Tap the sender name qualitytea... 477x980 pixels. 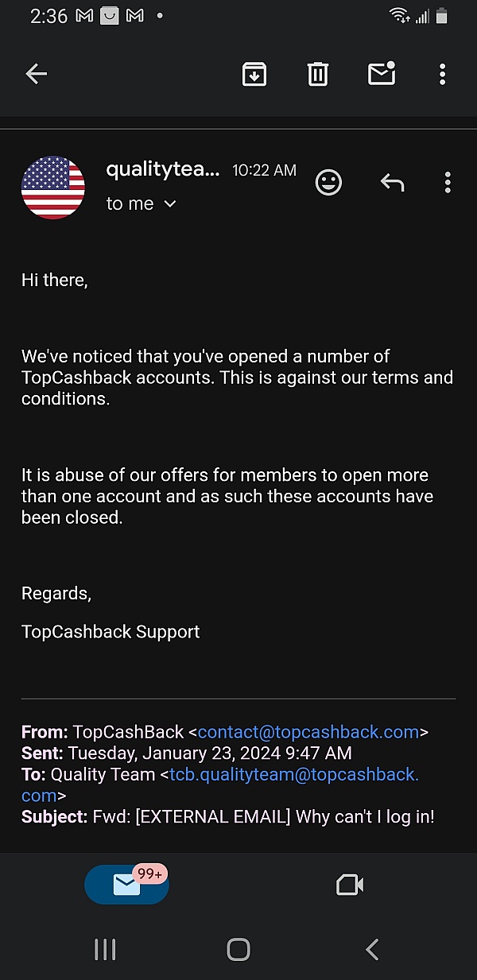coord(162,169)
